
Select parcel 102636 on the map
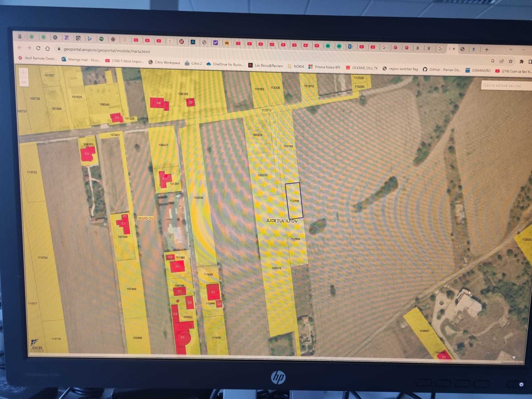click(x=198, y=198)
